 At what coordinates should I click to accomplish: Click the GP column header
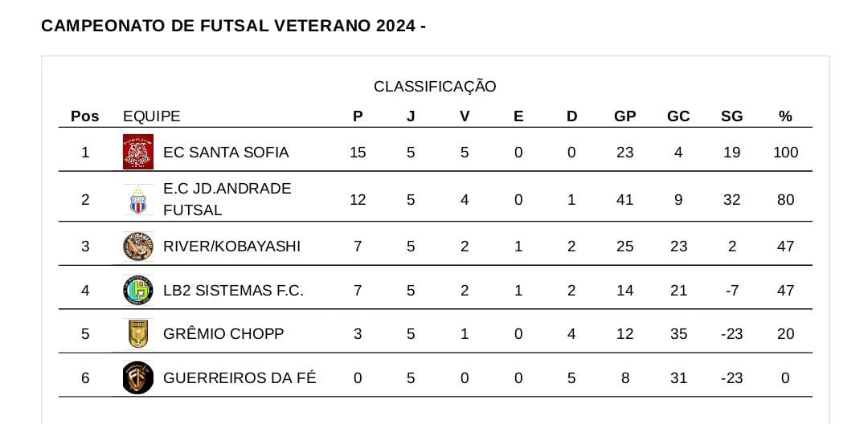tap(625, 116)
